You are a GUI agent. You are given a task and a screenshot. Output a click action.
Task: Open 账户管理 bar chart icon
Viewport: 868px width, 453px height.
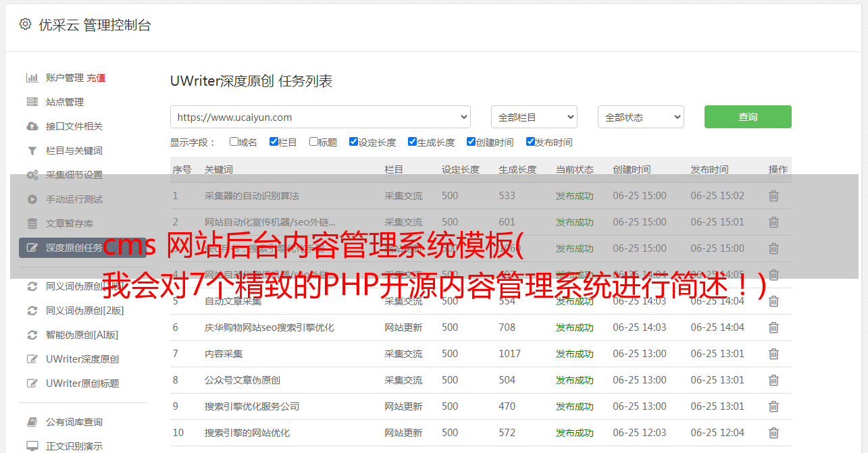pos(32,78)
